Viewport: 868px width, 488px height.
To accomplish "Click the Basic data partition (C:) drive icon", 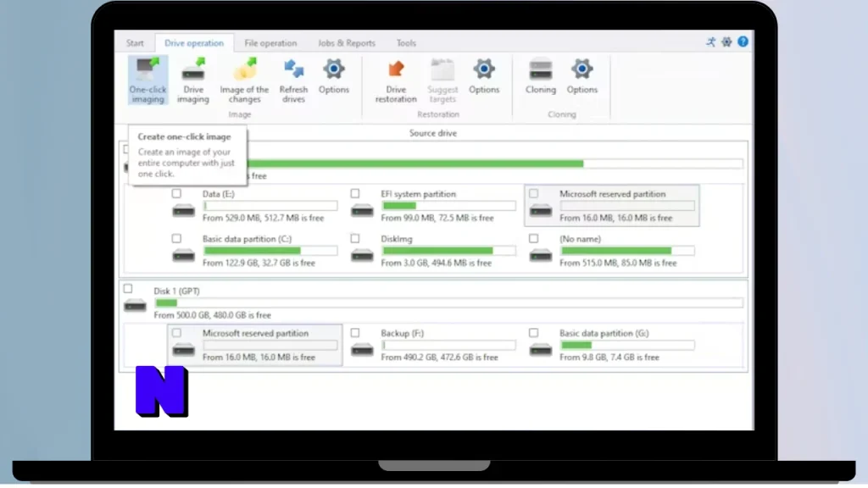I will click(183, 256).
